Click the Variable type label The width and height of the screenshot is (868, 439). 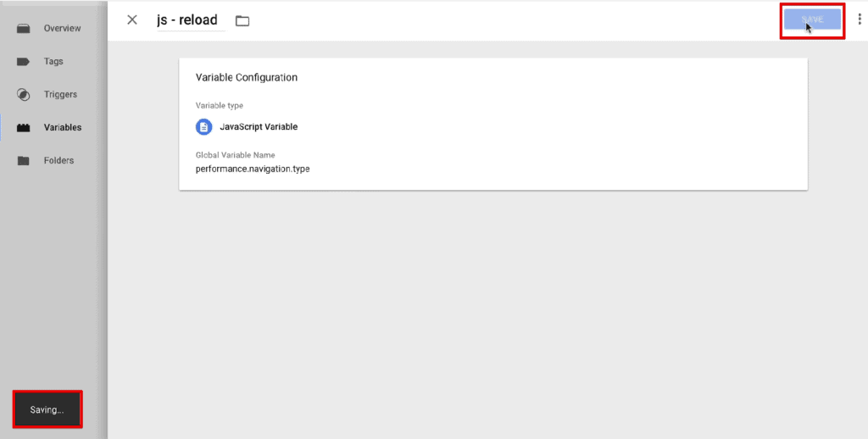pyautogui.click(x=220, y=105)
